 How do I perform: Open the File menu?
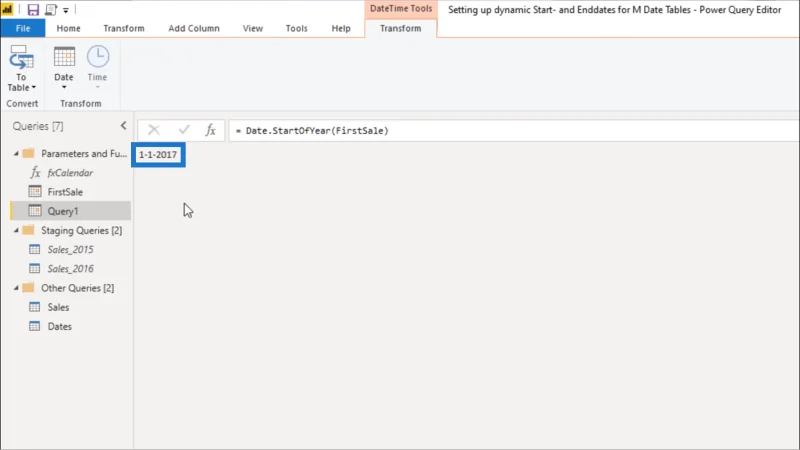point(23,28)
